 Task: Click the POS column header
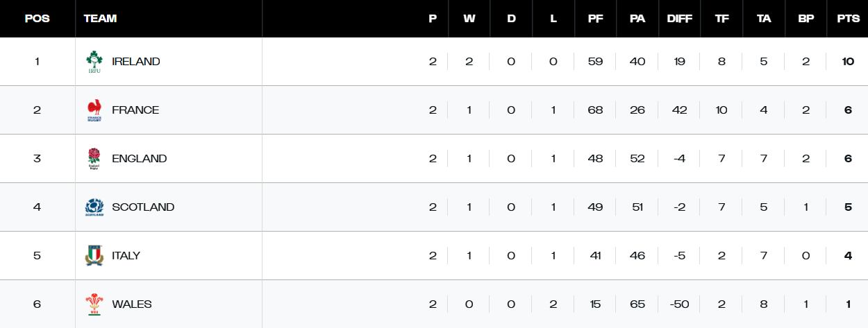[x=37, y=19]
